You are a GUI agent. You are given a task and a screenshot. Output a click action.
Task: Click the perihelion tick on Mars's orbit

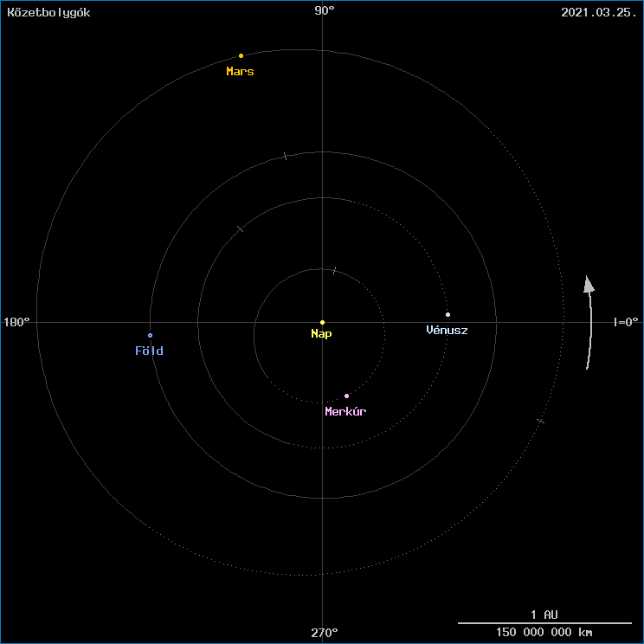(x=540, y=421)
